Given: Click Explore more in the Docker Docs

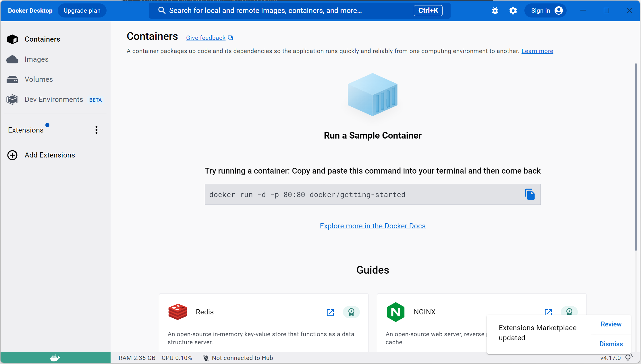Looking at the screenshot, I should click(x=372, y=226).
